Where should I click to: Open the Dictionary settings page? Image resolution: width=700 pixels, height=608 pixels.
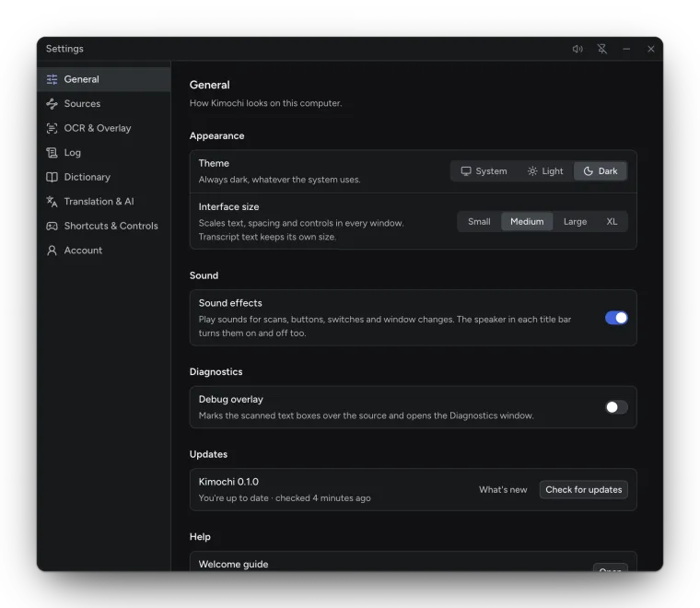[x=104, y=177]
